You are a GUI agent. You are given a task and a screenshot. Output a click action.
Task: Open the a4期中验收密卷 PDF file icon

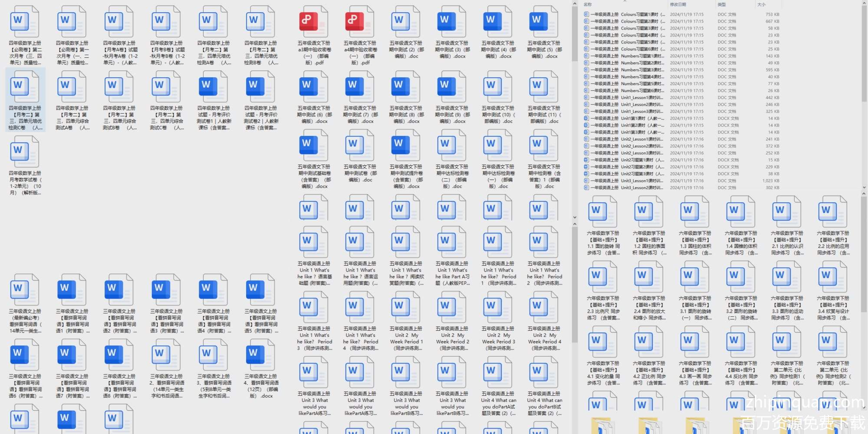360,21
